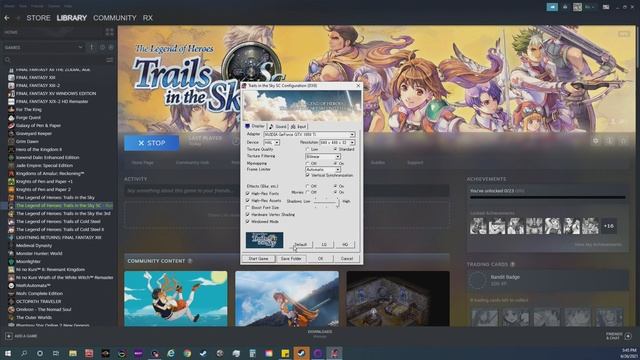Open the game settings gear icon
The width and height of the screenshot is (640, 360).
tap(596, 141)
